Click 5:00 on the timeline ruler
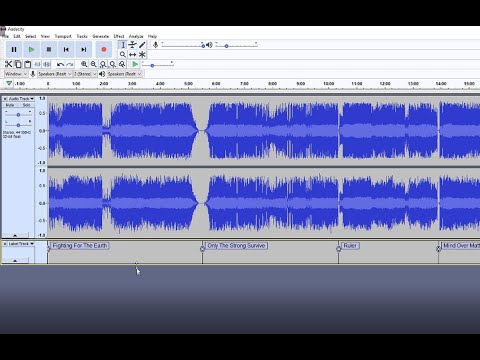This screenshot has width=480, height=360. point(188,84)
